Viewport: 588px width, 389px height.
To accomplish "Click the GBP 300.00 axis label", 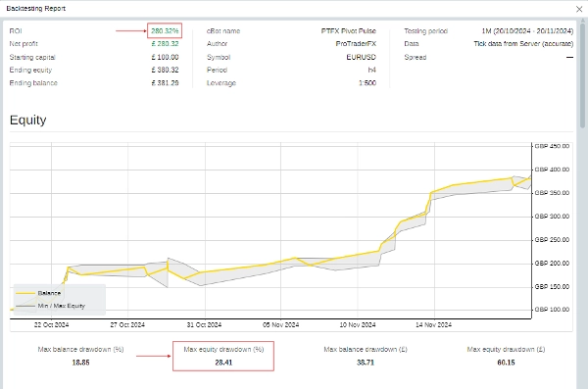I will tap(552, 217).
